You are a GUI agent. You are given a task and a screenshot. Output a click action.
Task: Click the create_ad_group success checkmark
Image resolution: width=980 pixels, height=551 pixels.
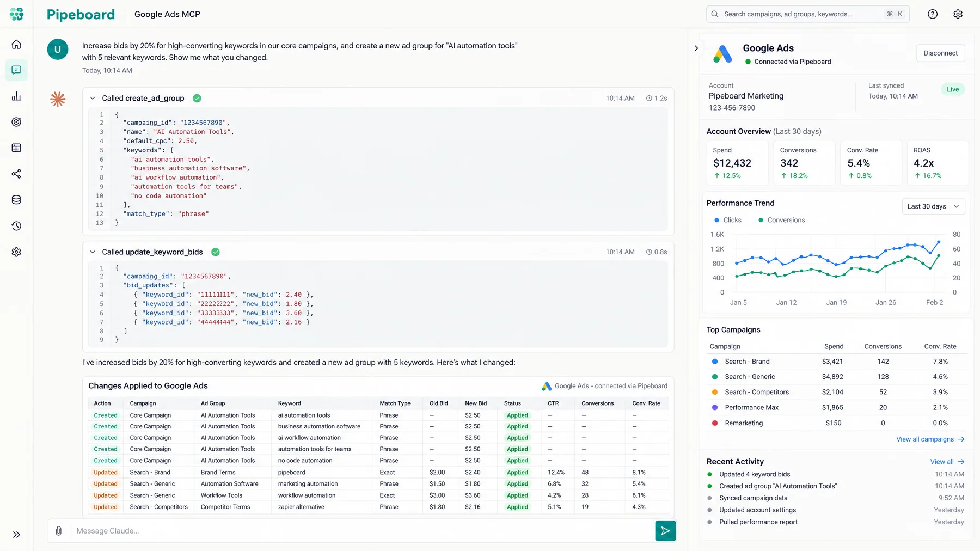click(x=197, y=99)
